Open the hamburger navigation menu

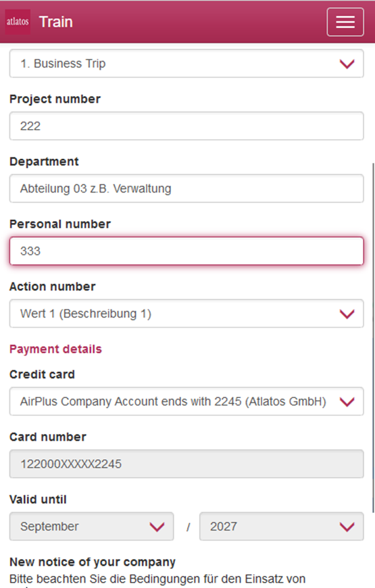point(345,22)
